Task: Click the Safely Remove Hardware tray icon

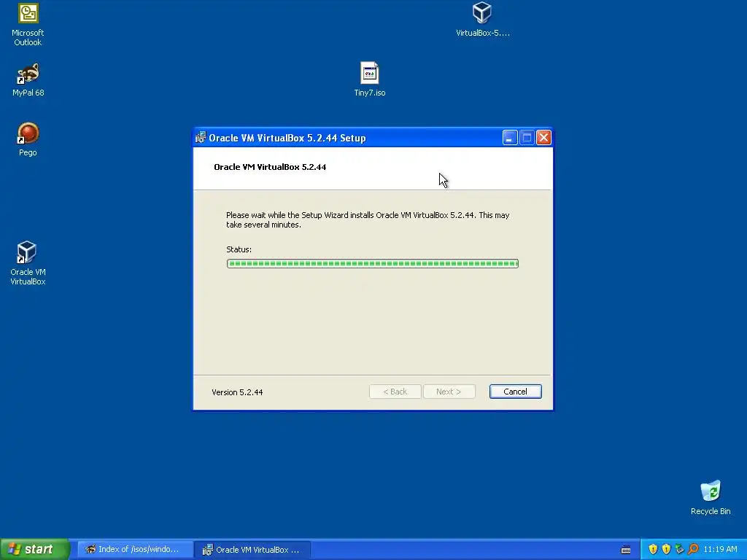Action: click(x=679, y=550)
